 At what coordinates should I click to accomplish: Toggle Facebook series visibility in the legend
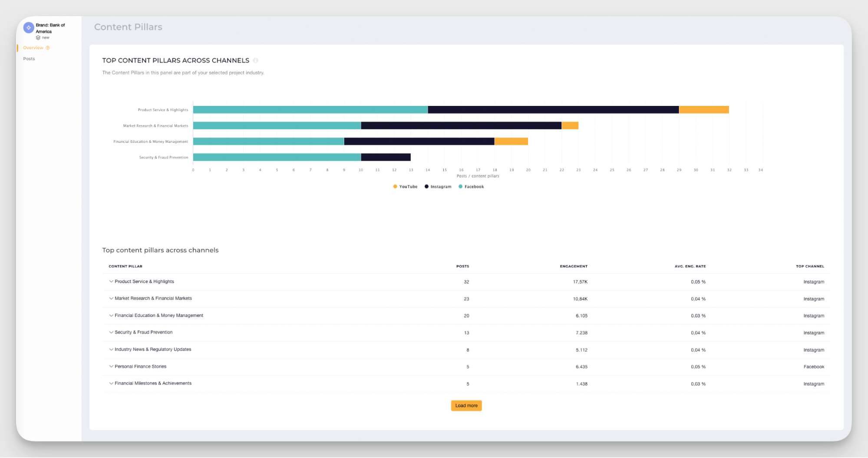(x=472, y=187)
